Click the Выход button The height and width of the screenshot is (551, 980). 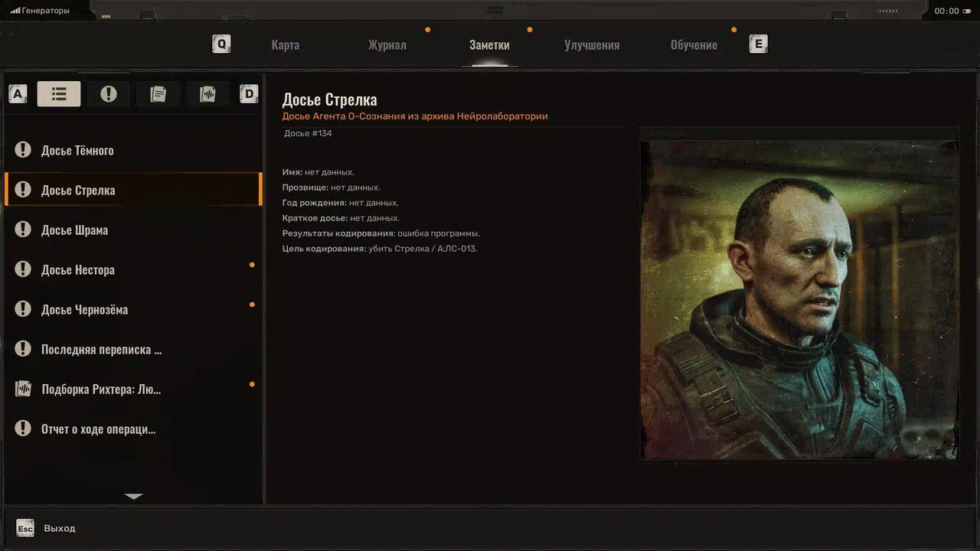click(60, 529)
